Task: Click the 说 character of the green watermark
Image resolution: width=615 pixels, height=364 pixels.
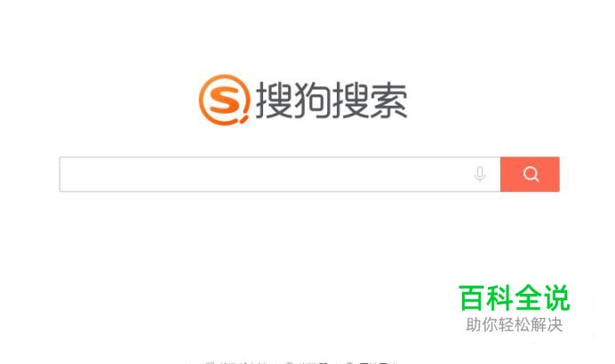Action: [556, 297]
